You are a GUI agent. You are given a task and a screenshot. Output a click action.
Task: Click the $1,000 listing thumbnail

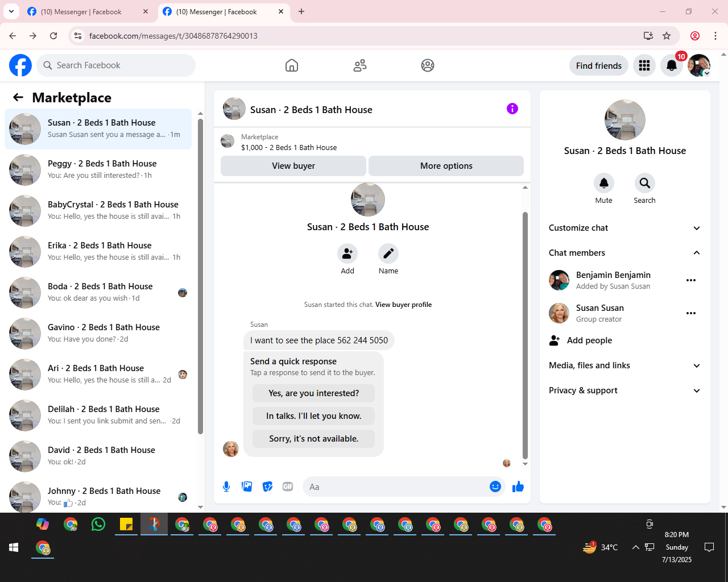[227, 141]
